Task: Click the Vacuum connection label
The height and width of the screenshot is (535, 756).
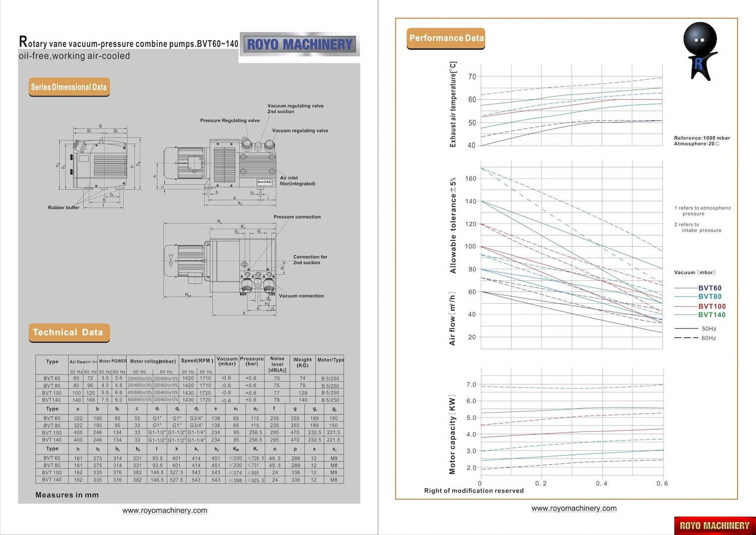Action: click(x=301, y=296)
